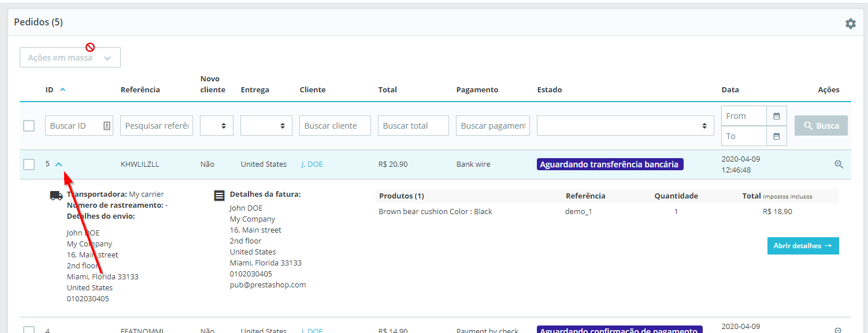Click the details magnifier on order 4
This screenshot has width=868, height=333.
click(839, 330)
